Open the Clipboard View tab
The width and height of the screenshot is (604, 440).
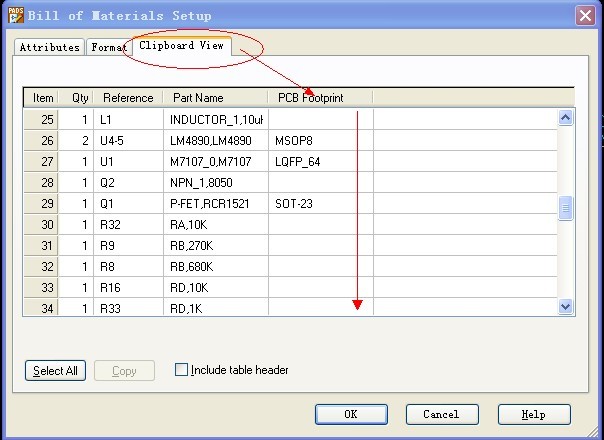(181, 45)
